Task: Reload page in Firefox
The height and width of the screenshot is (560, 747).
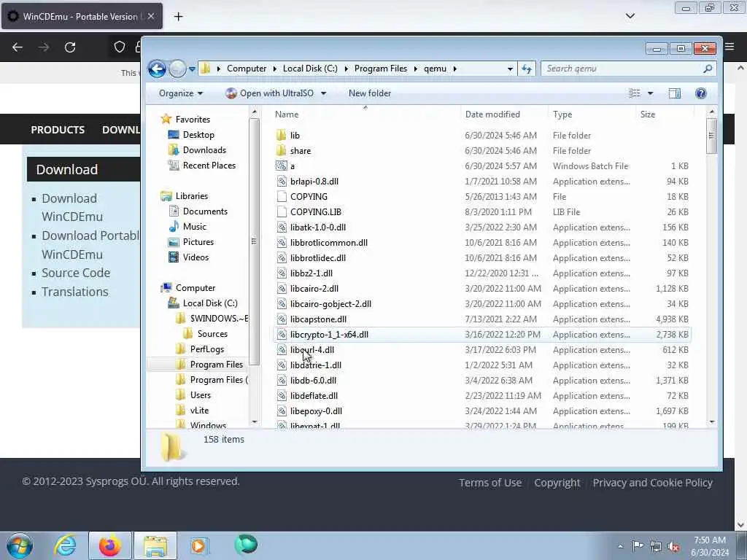Action: pos(70,47)
